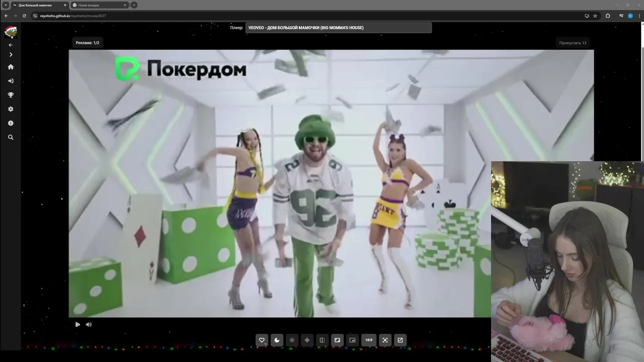This screenshot has width=644, height=362.
Task: Open the Плеер source dropdown
Action: [x=339, y=28]
